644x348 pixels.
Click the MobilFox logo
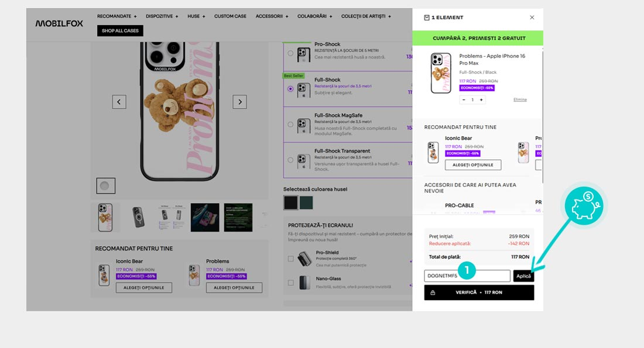tap(59, 23)
